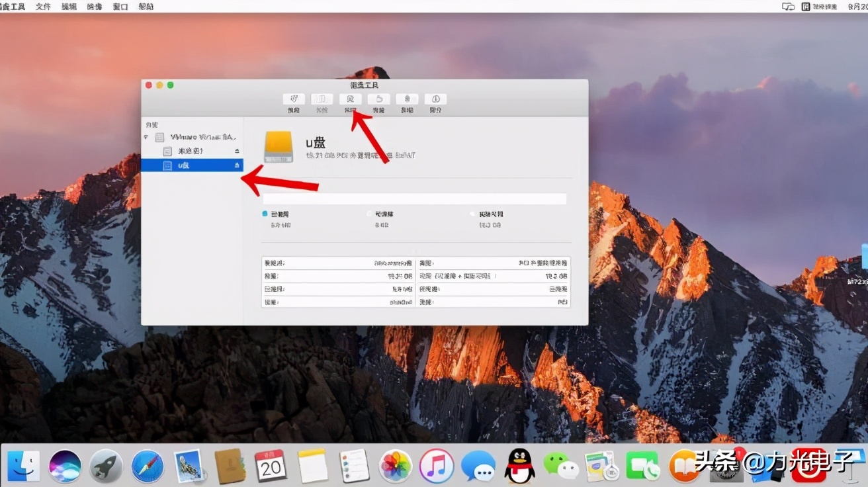Collapse the VMware Virtual disk tree
Viewport: 868px width, 487px height.
[146, 138]
